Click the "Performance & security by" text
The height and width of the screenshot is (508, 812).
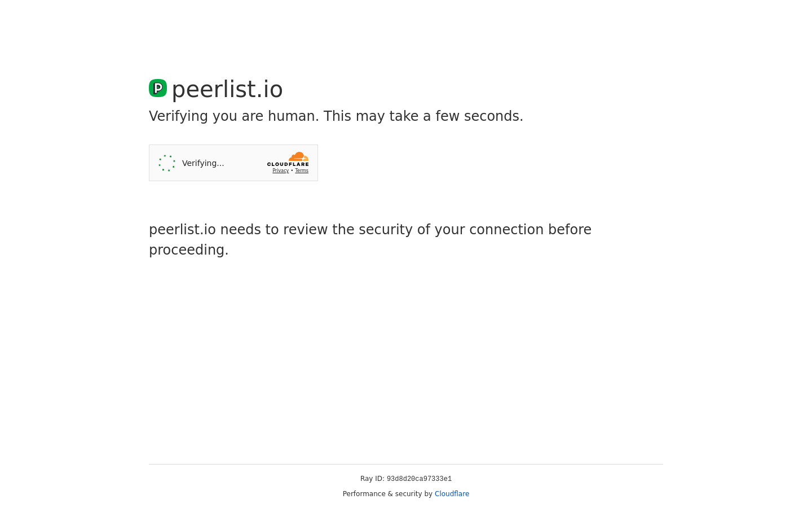[x=387, y=494]
